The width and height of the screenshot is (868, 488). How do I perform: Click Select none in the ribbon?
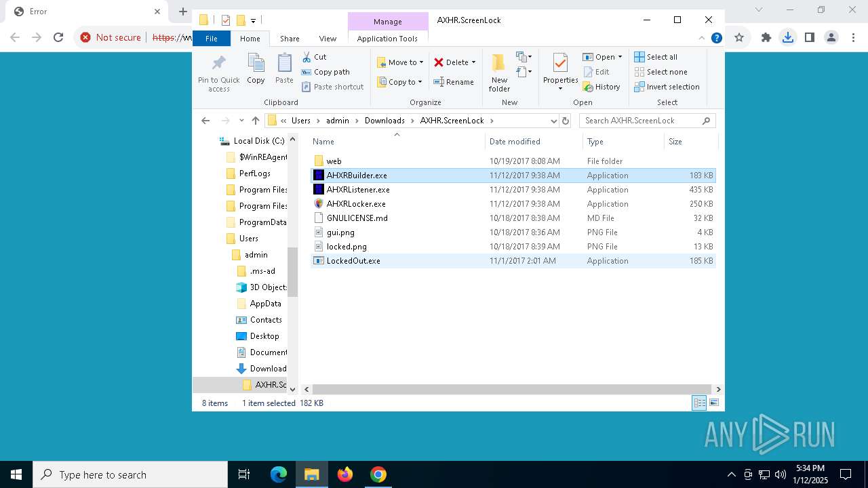pyautogui.click(x=660, y=72)
